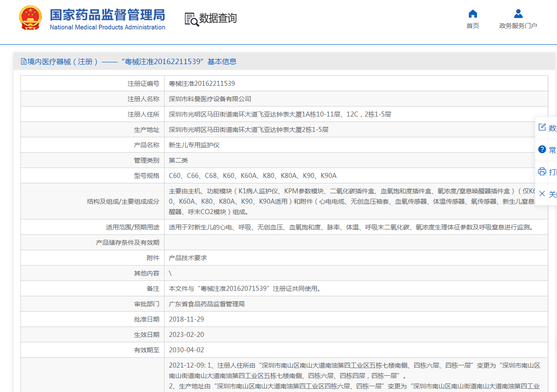
Task: Click the approval date 2018-11-29
Action: point(186,319)
